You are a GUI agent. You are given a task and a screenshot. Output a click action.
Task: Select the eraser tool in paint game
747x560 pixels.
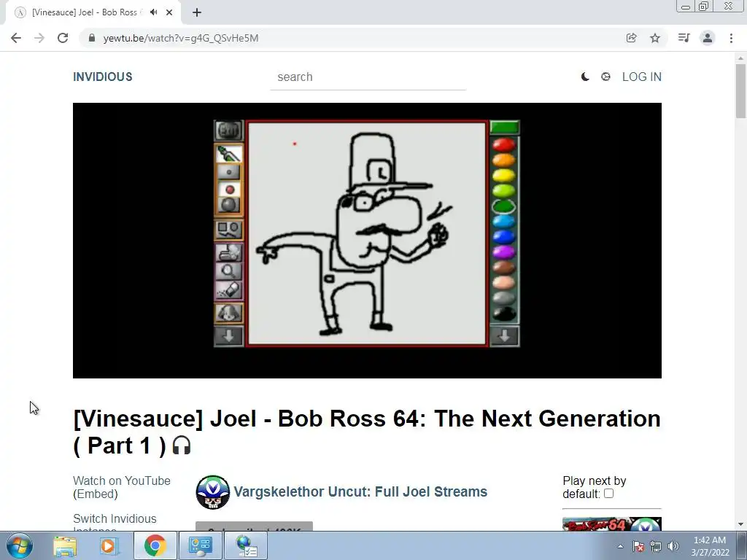(x=228, y=290)
